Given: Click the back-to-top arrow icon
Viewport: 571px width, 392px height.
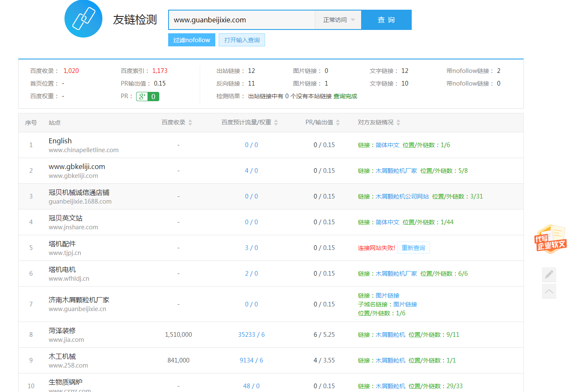Looking at the screenshot, I should [x=549, y=291].
